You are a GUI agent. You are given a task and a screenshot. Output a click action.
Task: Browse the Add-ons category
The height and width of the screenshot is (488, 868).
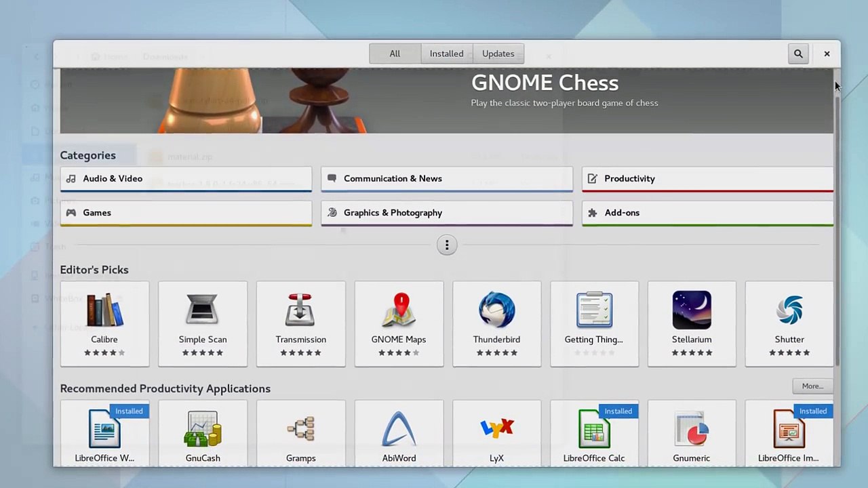coord(707,213)
